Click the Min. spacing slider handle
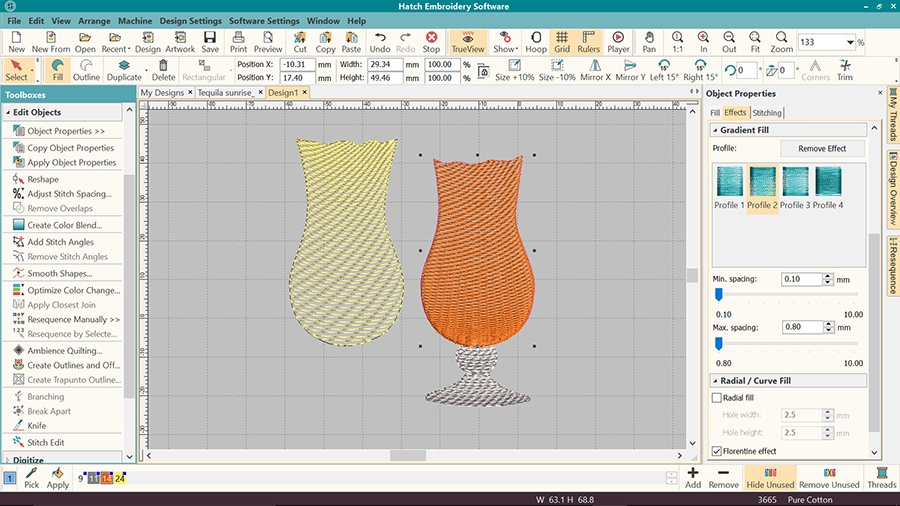900x506 pixels. point(718,294)
